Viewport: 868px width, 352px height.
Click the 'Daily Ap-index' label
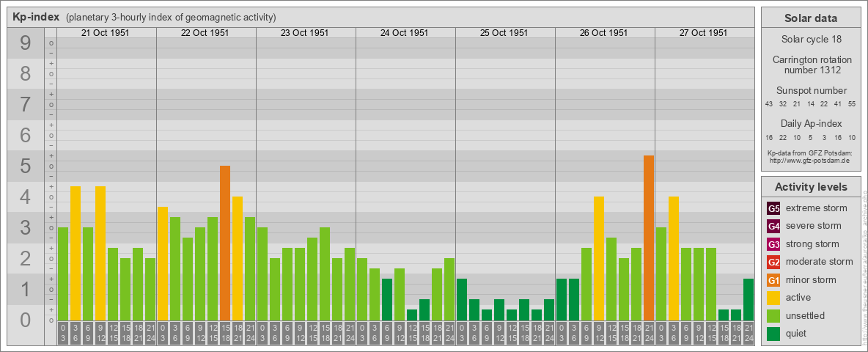(811, 123)
